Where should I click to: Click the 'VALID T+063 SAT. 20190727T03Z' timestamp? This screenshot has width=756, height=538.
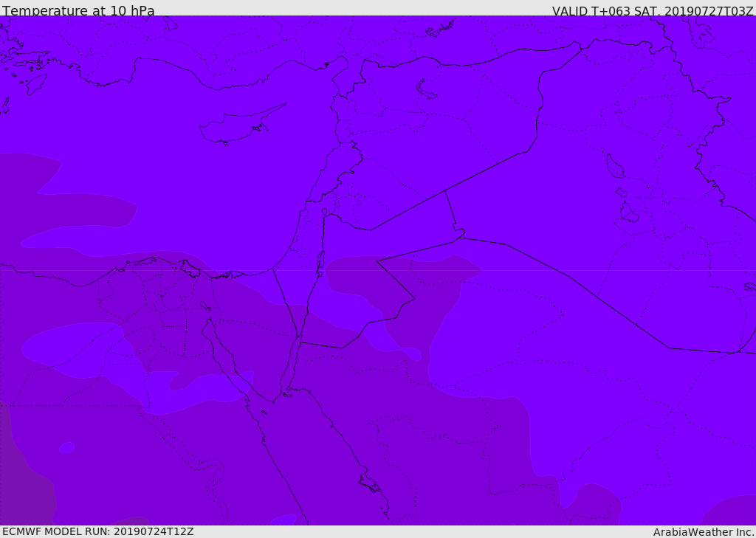(x=653, y=11)
